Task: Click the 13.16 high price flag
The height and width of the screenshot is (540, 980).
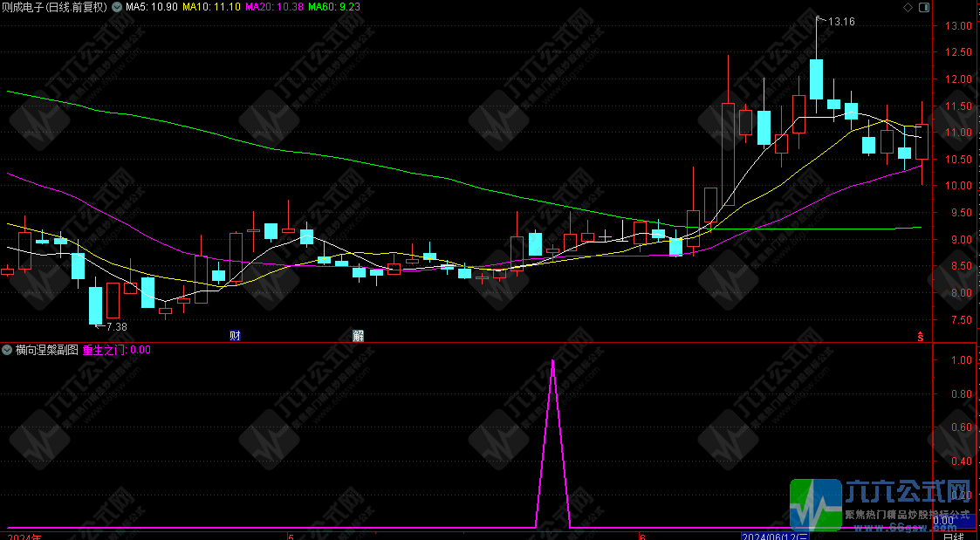Action: (x=840, y=21)
